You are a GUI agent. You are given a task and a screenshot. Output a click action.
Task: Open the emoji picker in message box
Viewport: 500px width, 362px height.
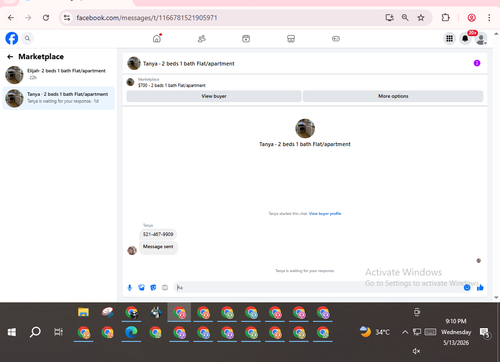467,287
